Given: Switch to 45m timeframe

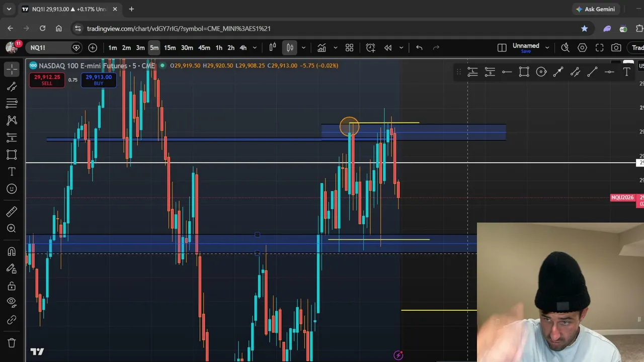Looking at the screenshot, I should (204, 48).
